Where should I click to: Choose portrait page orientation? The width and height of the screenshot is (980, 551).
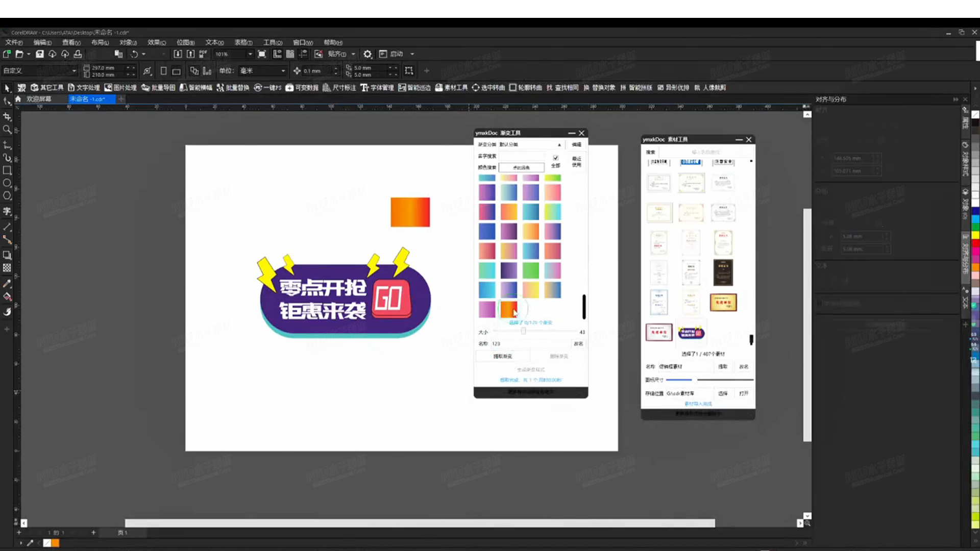click(163, 71)
